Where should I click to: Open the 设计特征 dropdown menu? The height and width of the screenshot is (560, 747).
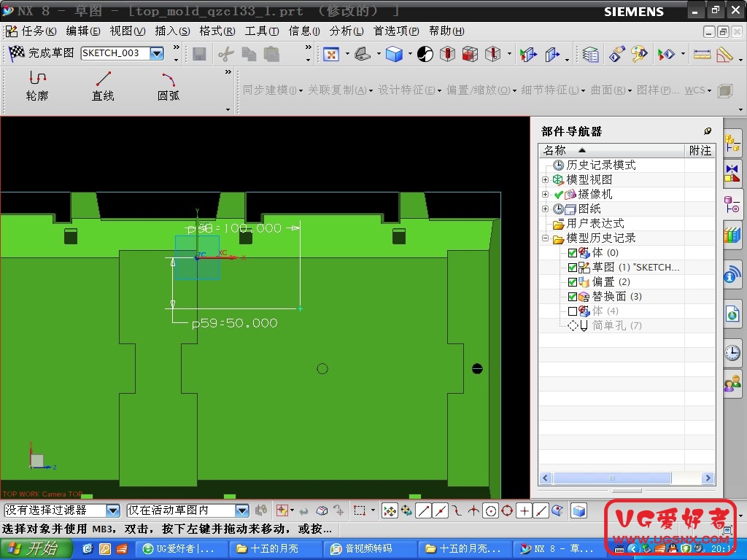click(410, 90)
